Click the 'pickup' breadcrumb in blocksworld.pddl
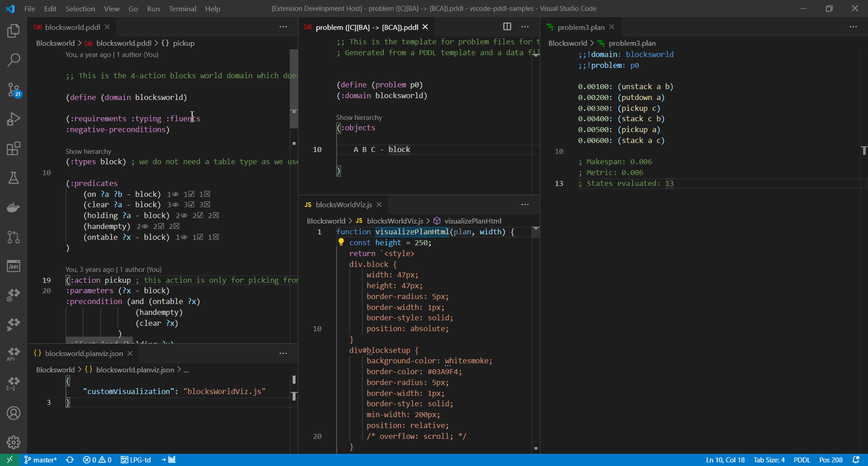 [184, 43]
